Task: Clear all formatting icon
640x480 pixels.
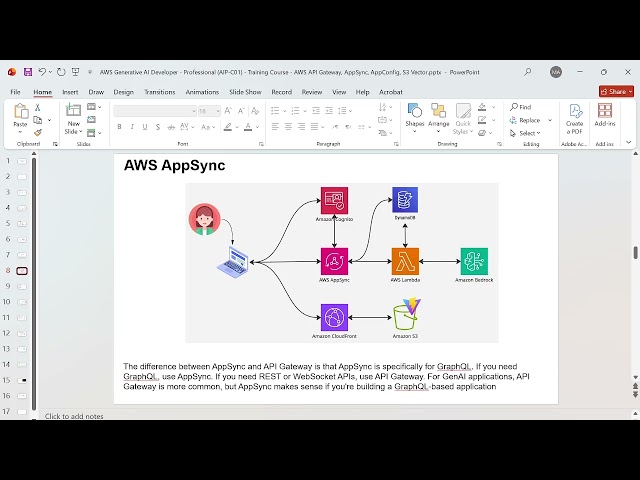Action: pyautogui.click(x=255, y=111)
